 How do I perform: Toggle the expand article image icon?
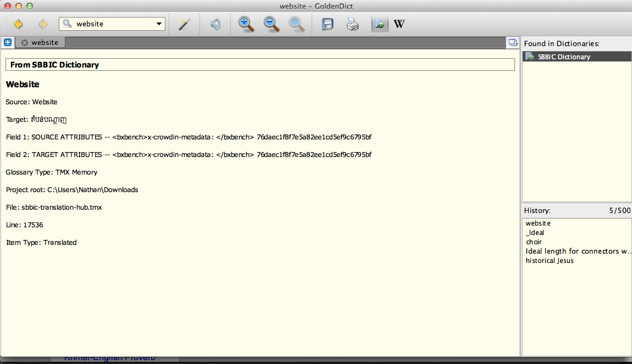tap(379, 24)
